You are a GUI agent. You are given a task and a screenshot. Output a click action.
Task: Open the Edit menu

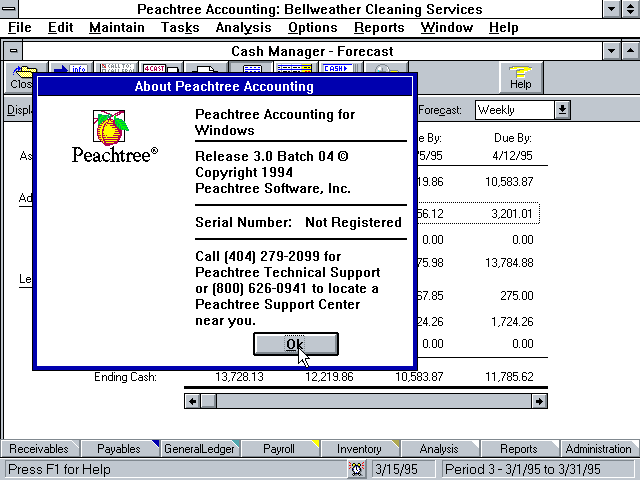tap(60, 27)
